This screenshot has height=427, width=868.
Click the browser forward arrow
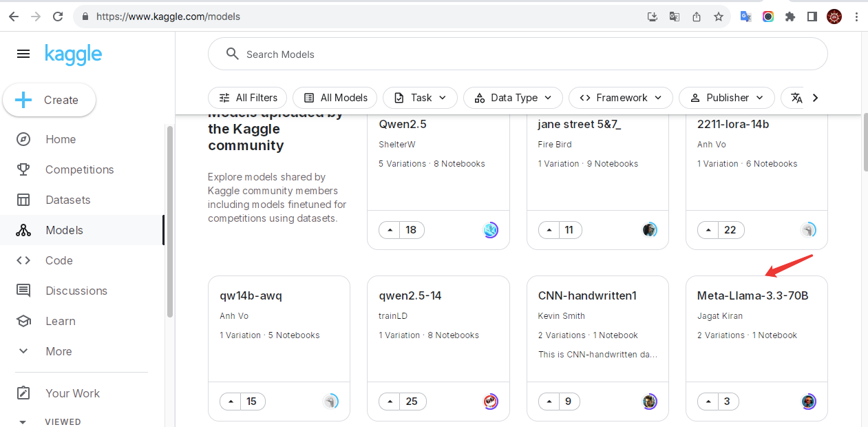36,17
